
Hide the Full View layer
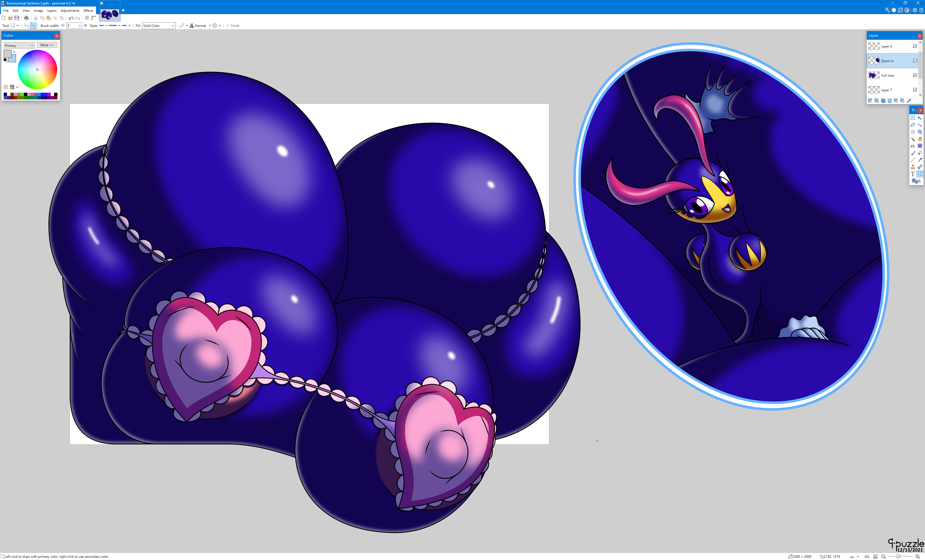click(915, 75)
